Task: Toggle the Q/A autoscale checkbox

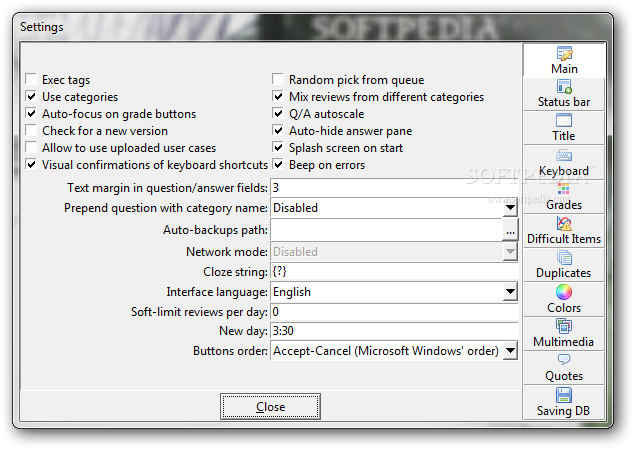Action: [278, 113]
